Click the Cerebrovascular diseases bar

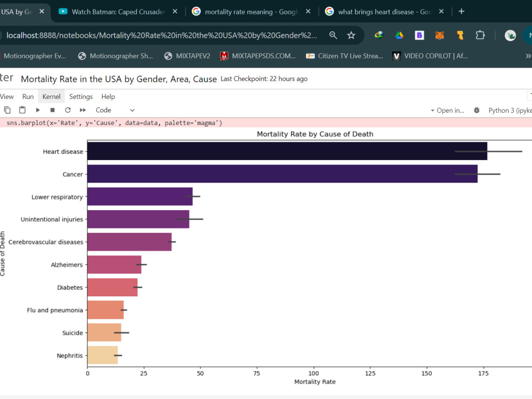pos(129,242)
